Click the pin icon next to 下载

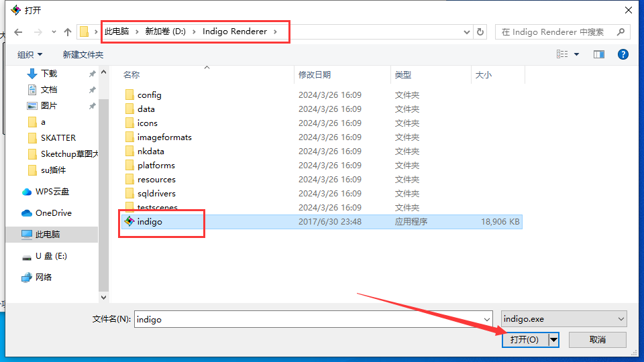tap(93, 74)
